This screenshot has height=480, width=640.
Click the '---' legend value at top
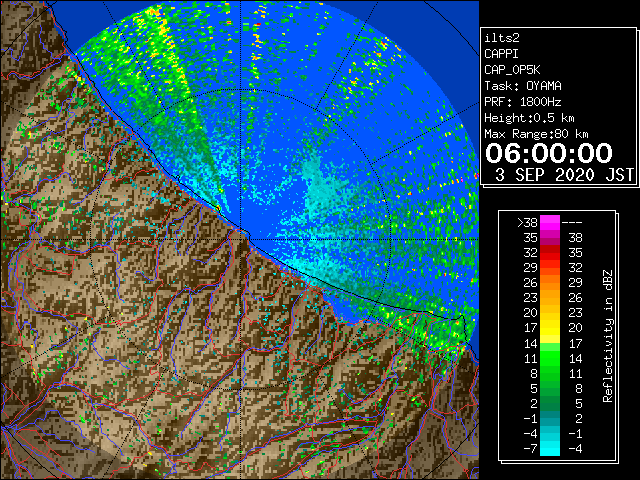(x=572, y=223)
